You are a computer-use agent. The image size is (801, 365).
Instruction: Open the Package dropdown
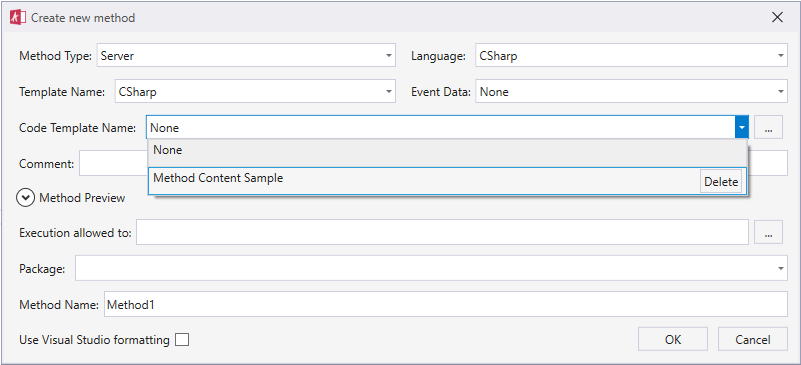[431, 268]
